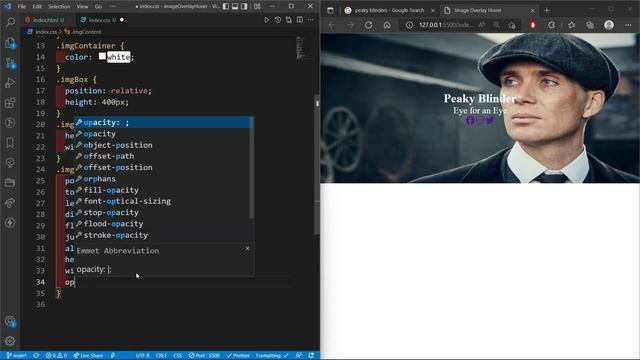640x360 pixels.
Task: Open the File menu
Action: point(22,7)
